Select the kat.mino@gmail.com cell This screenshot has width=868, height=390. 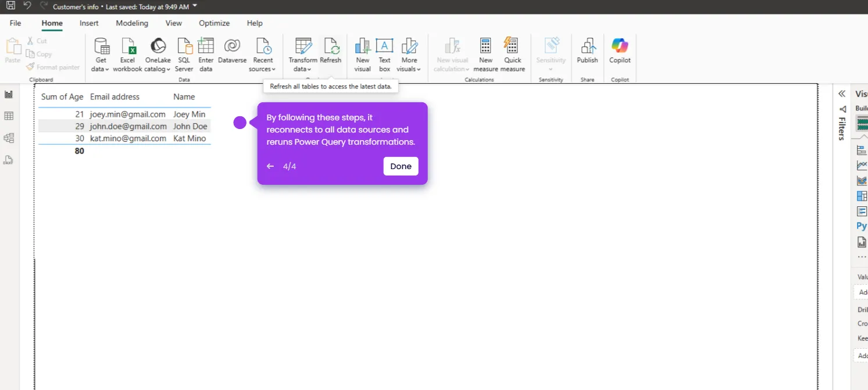coord(127,138)
